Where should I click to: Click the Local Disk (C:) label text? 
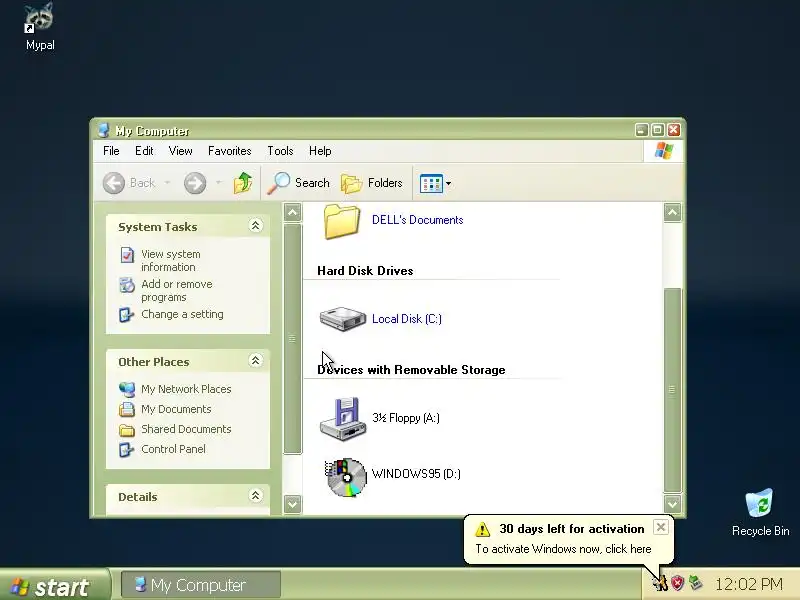(407, 319)
